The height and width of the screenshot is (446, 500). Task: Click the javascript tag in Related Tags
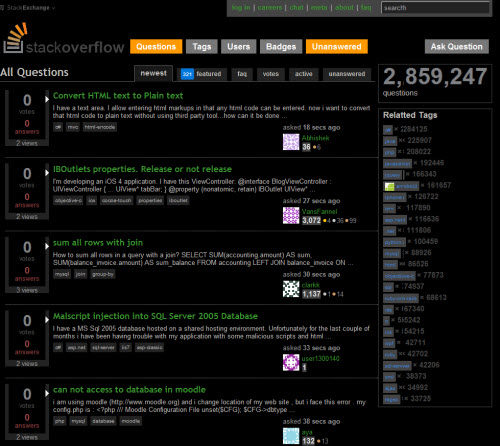tap(397, 163)
